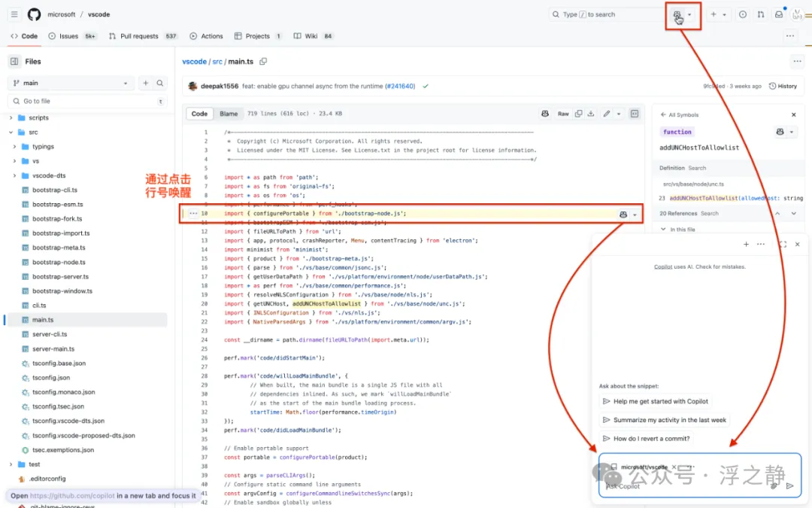Click the Copilot icon next to the Raw button
Viewport: 812px width, 508px height.
pyautogui.click(x=545, y=114)
